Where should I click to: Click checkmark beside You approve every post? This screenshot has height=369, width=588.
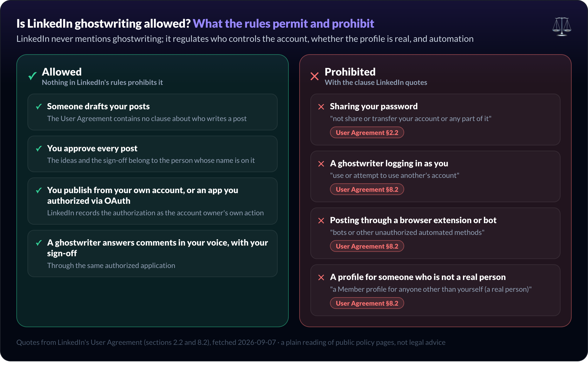[39, 149]
